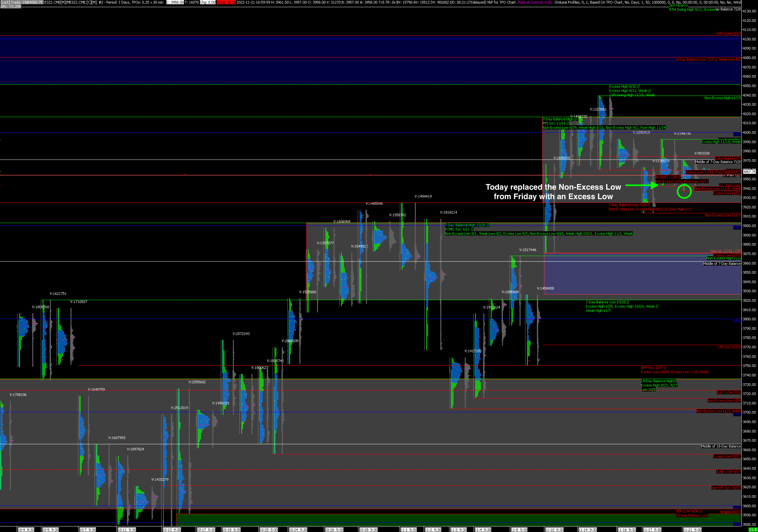Click the Excess Low 11/21 line label

[726, 193]
